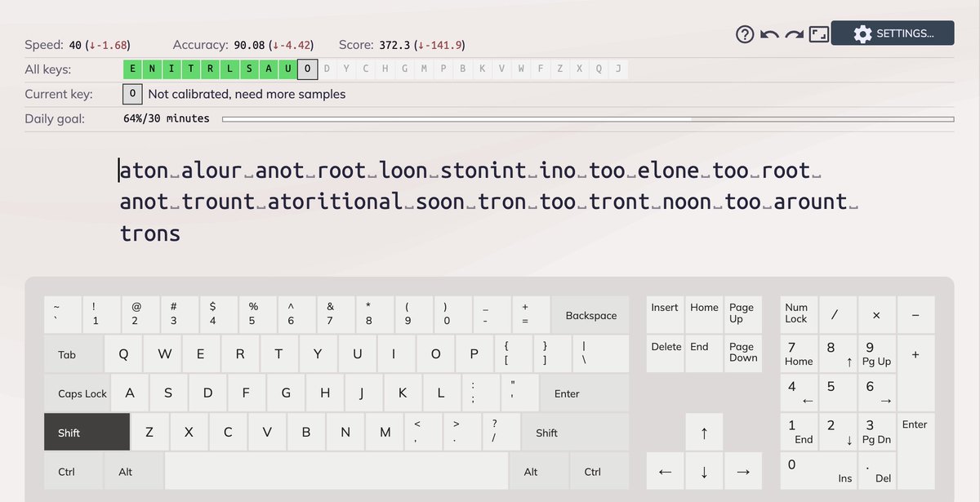Click the numpad 7 Home key
980x502 pixels.
tap(799, 354)
